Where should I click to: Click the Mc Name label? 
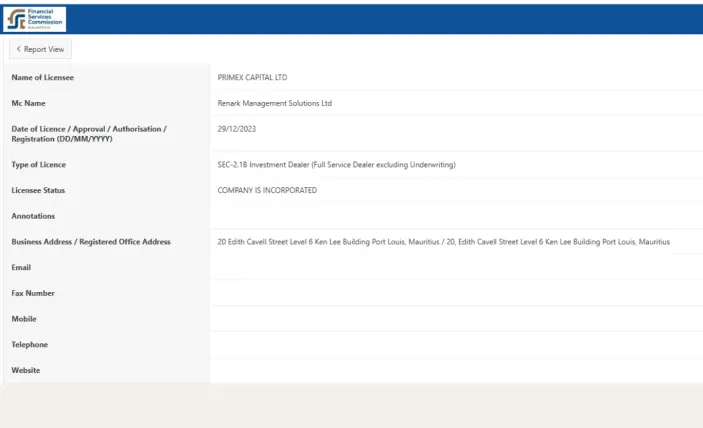click(29, 103)
